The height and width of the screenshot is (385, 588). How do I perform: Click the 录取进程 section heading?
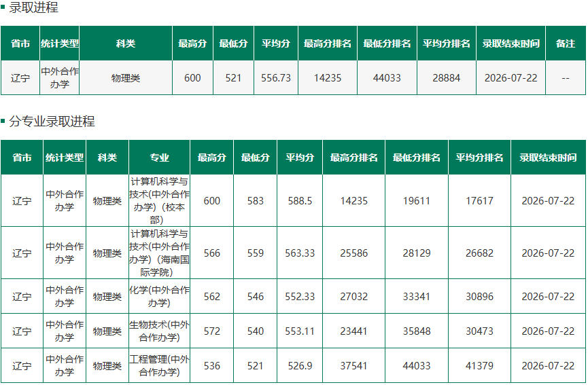[x=33, y=7]
